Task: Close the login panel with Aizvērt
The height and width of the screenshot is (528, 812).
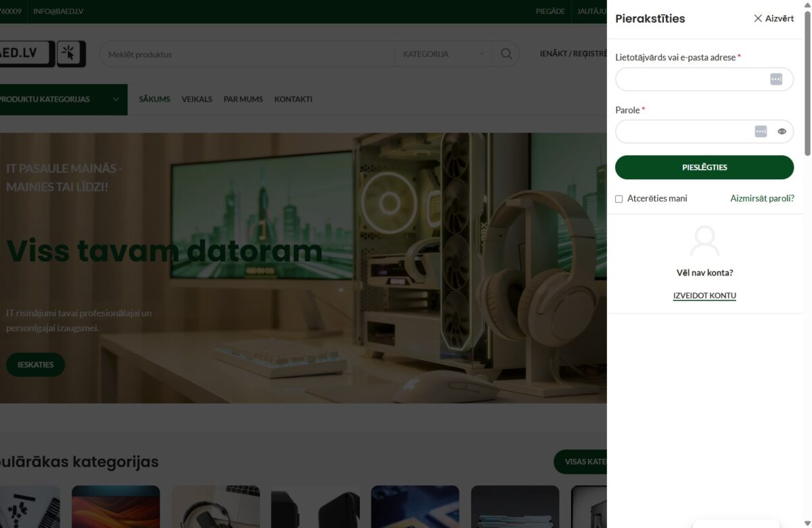Action: point(773,18)
